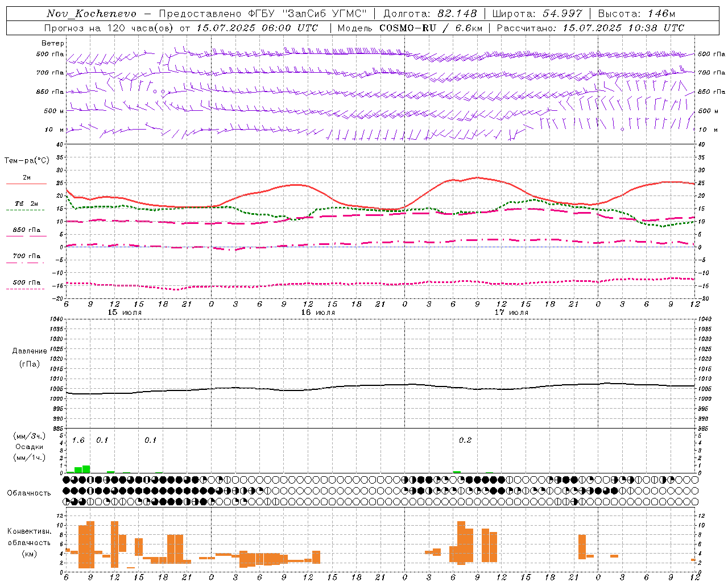Click the 'Предоставлено ФГБУ ЗапСиб УГМС' credit
Viewport: 728px width, 582px height.
263,14
